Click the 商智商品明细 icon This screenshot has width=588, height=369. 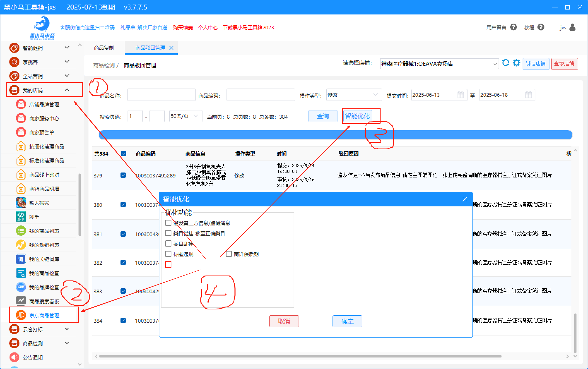click(x=21, y=189)
